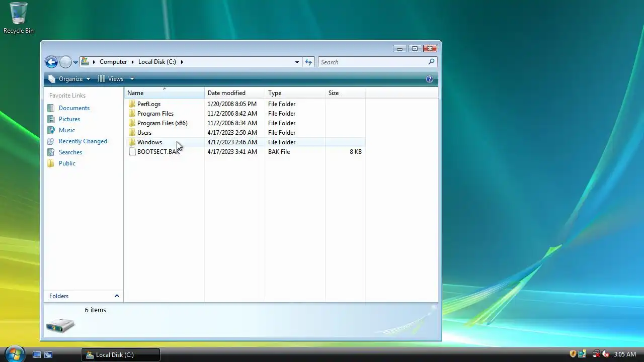This screenshot has height=362, width=644.
Task: Click Switch between windows quick launch icon
Action: [x=48, y=354]
